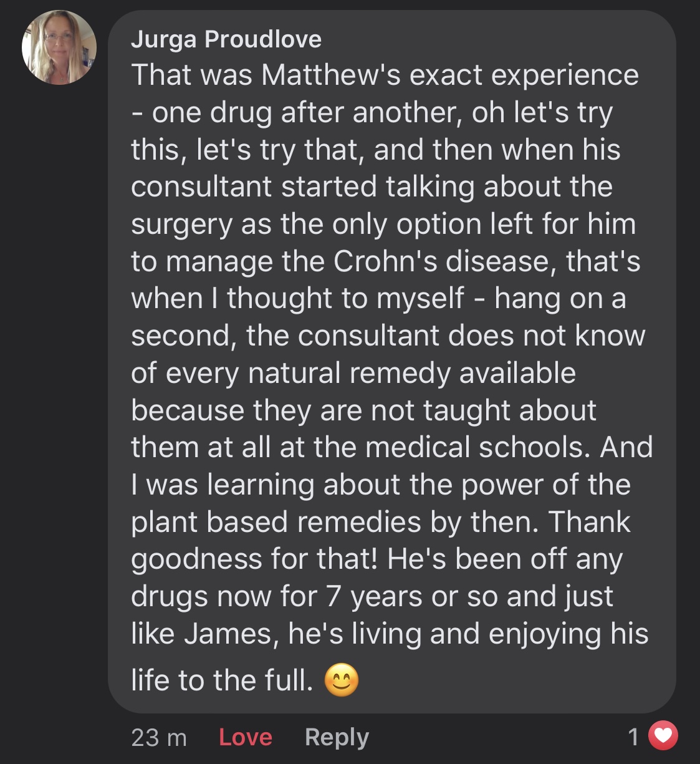Open Jurga Proudlove's profile picture

[59, 47]
